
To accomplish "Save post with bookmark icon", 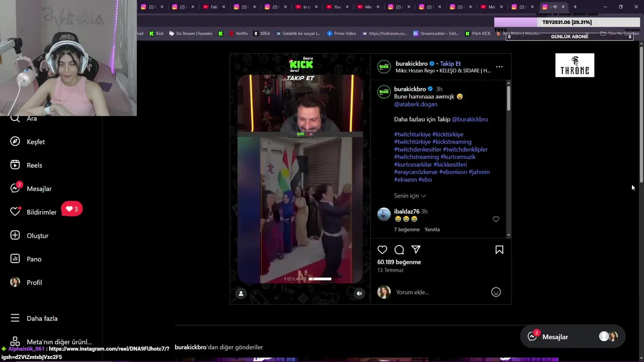I will pos(500,250).
